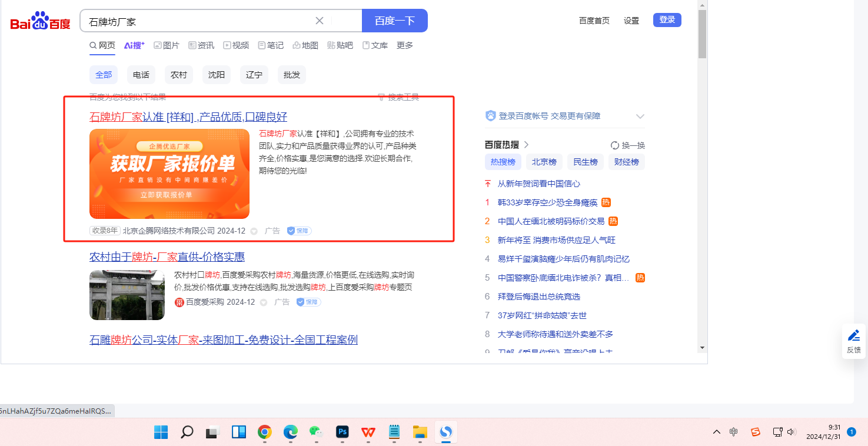Image resolution: width=868 pixels, height=446 pixels.
Task: Switch to the 贴吧 tab
Action: (340, 45)
